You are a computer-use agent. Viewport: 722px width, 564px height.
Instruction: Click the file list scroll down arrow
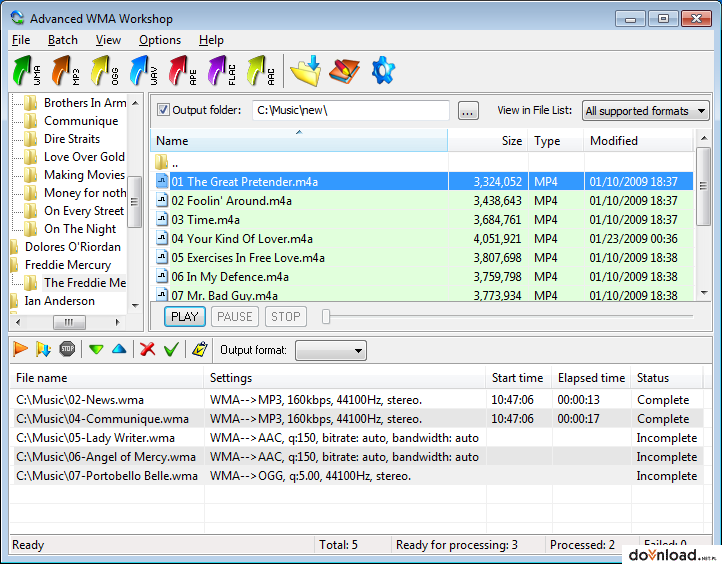click(704, 292)
